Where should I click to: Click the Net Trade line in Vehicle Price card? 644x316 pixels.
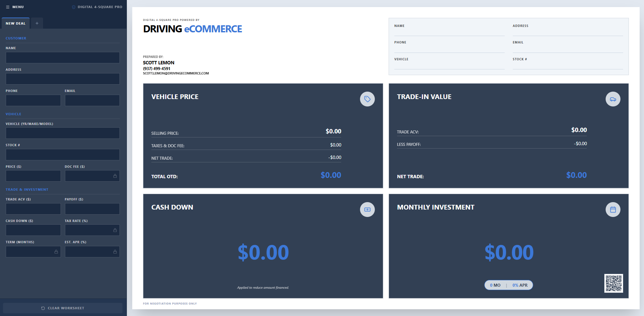246,158
